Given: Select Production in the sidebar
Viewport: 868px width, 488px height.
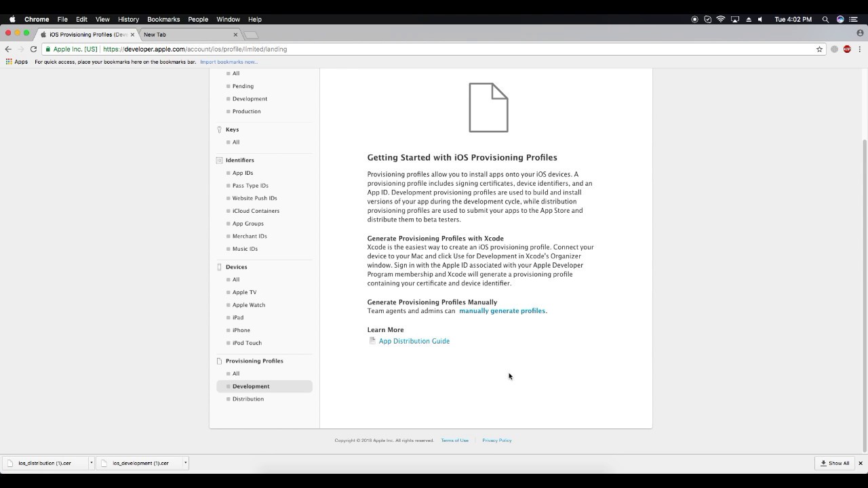Looking at the screenshot, I should pos(246,111).
